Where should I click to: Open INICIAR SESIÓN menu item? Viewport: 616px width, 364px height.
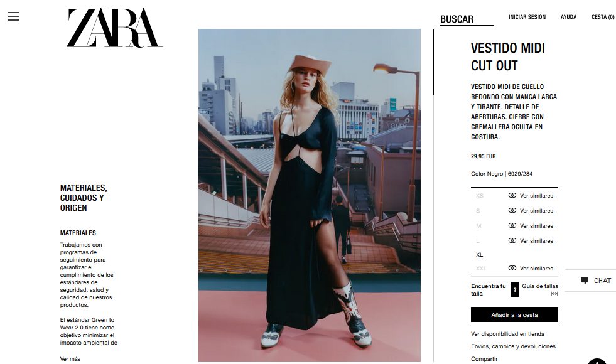(x=527, y=17)
